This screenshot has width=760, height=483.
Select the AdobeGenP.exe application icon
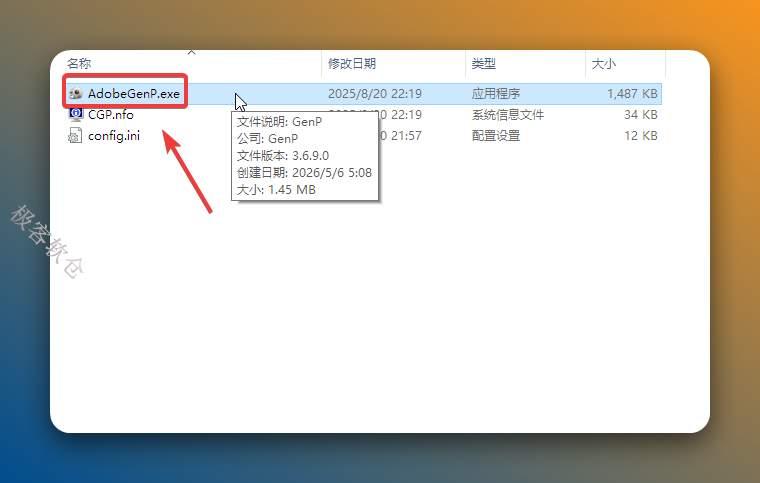(x=76, y=93)
